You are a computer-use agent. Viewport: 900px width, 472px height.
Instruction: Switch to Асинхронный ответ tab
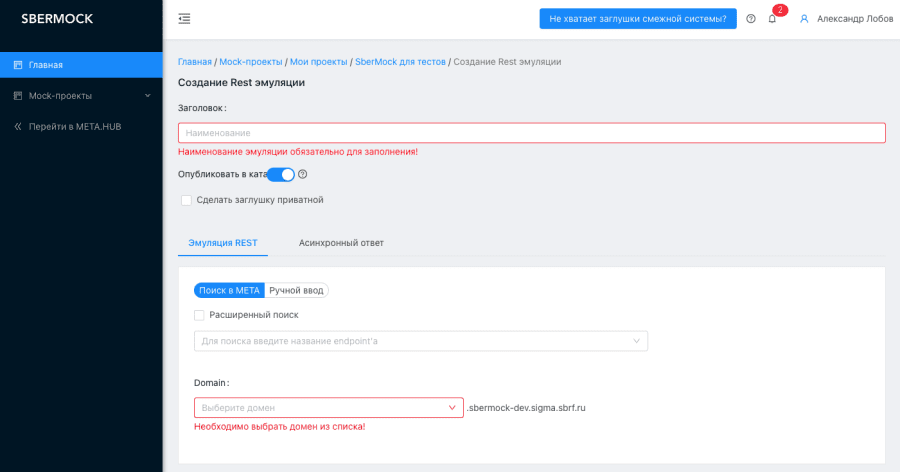coord(341,243)
